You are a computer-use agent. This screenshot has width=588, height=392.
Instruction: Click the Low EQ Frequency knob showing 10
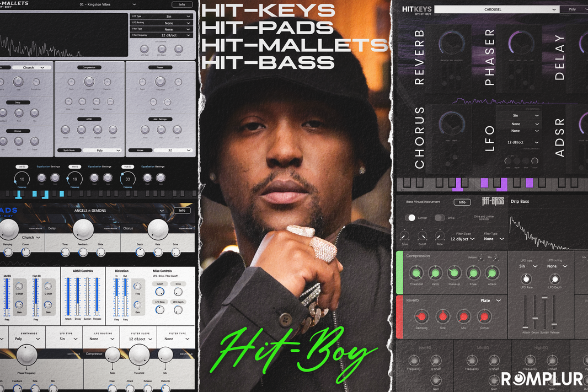click(x=22, y=179)
